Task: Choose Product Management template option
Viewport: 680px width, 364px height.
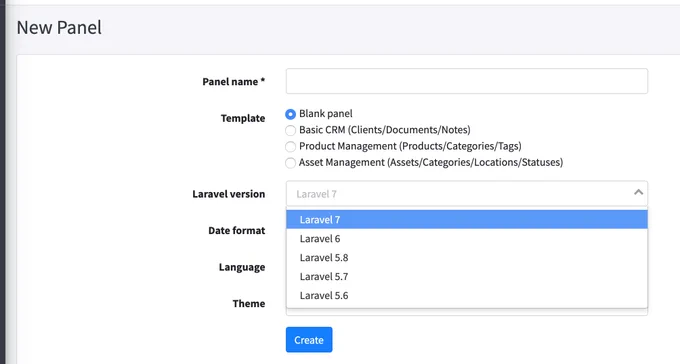Action: click(290, 147)
